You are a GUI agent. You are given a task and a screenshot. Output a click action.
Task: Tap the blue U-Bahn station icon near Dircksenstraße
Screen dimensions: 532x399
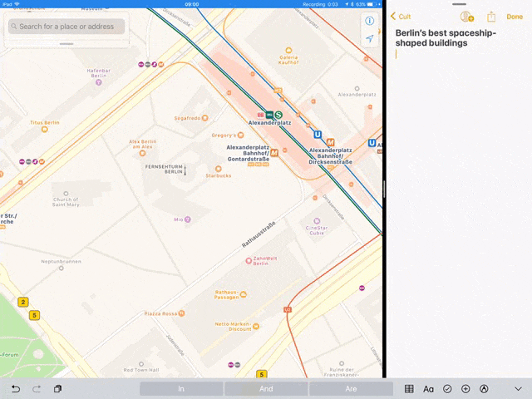click(x=318, y=135)
